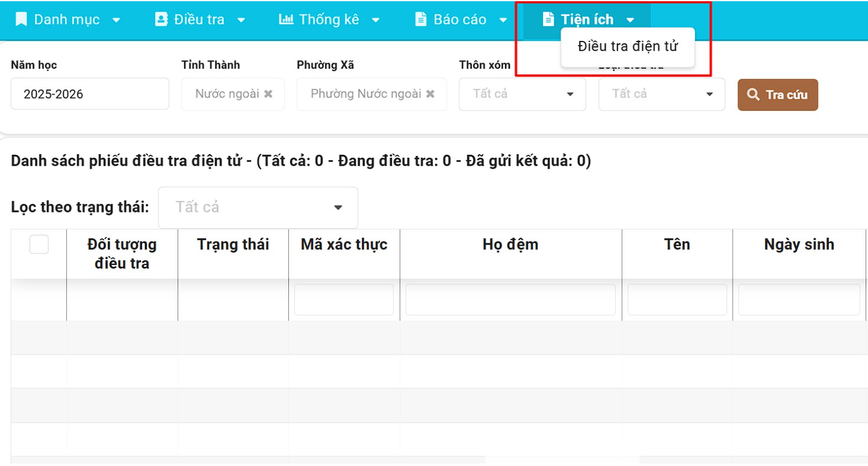This screenshot has height=466, width=868.
Task: Clear the Phường Nước ngoài selection
Action: 430,94
